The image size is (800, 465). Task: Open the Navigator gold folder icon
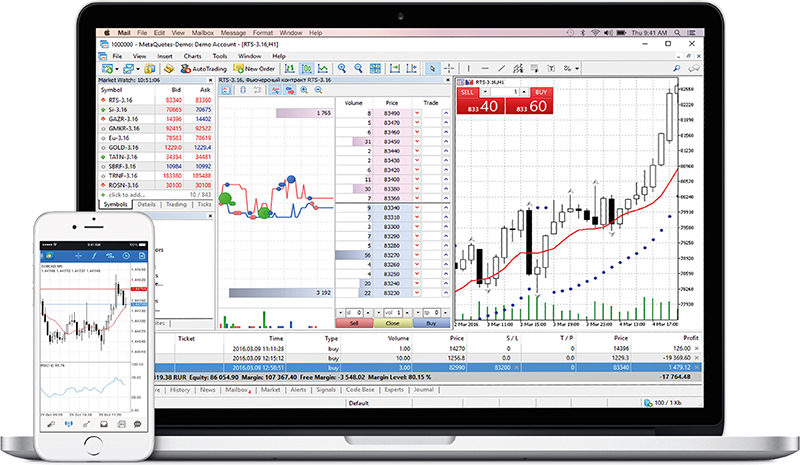[x=169, y=68]
